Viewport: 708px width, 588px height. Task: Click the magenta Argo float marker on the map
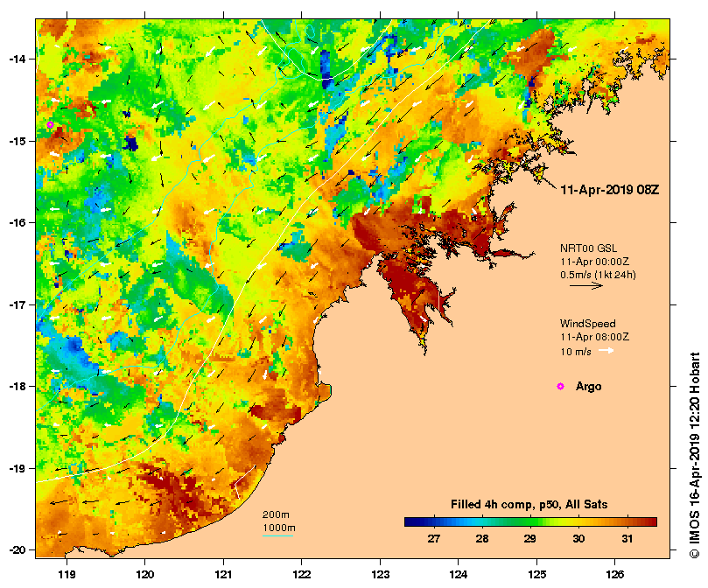[x=50, y=124]
